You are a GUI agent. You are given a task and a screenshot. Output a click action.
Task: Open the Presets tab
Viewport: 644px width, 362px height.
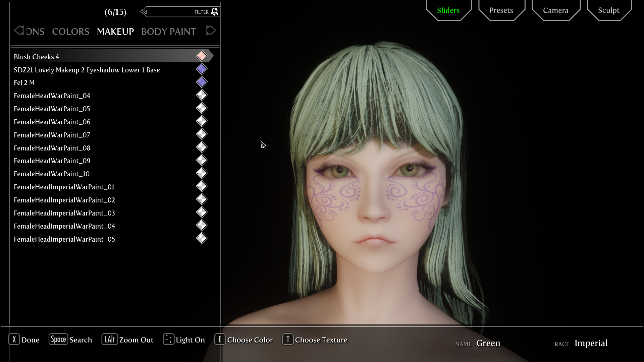click(x=501, y=10)
